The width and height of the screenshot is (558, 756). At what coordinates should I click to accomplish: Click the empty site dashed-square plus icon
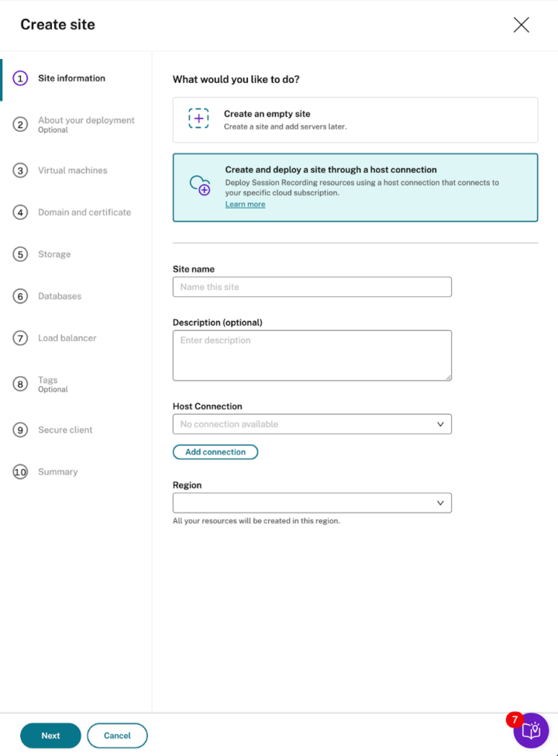[x=199, y=119]
